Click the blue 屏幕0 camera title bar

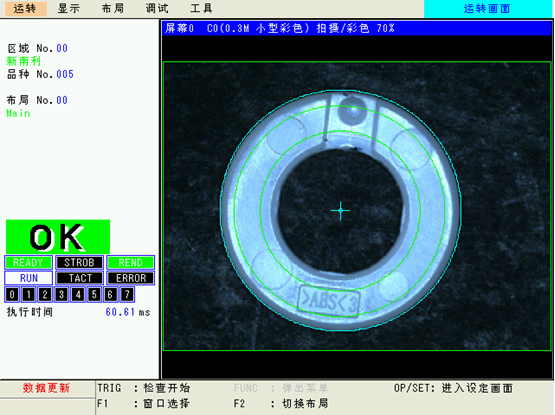click(x=357, y=28)
